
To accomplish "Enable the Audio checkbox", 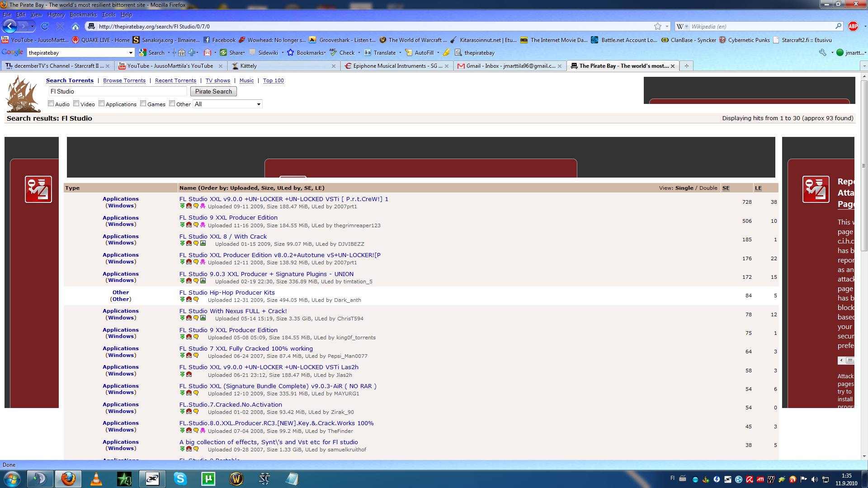I will click(51, 103).
